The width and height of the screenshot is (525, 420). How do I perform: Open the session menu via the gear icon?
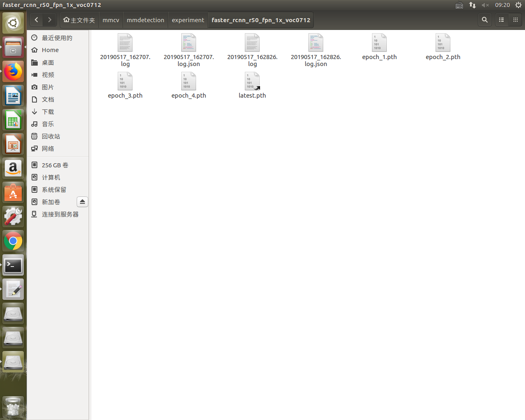(518, 5)
